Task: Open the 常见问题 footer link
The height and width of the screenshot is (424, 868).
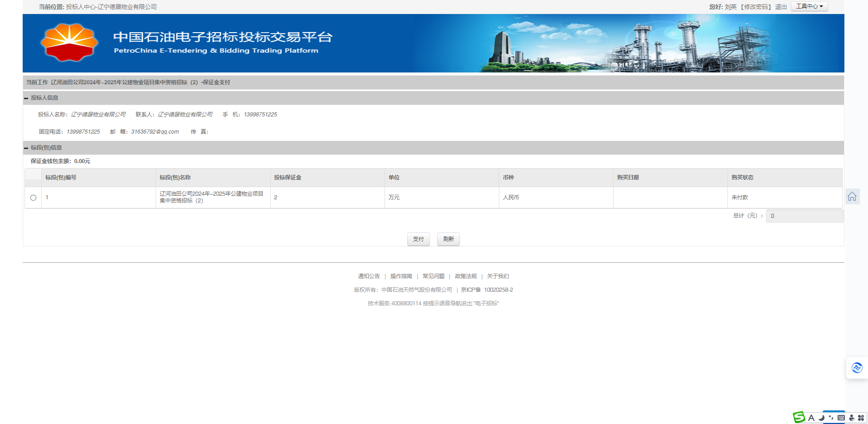Action: click(434, 276)
